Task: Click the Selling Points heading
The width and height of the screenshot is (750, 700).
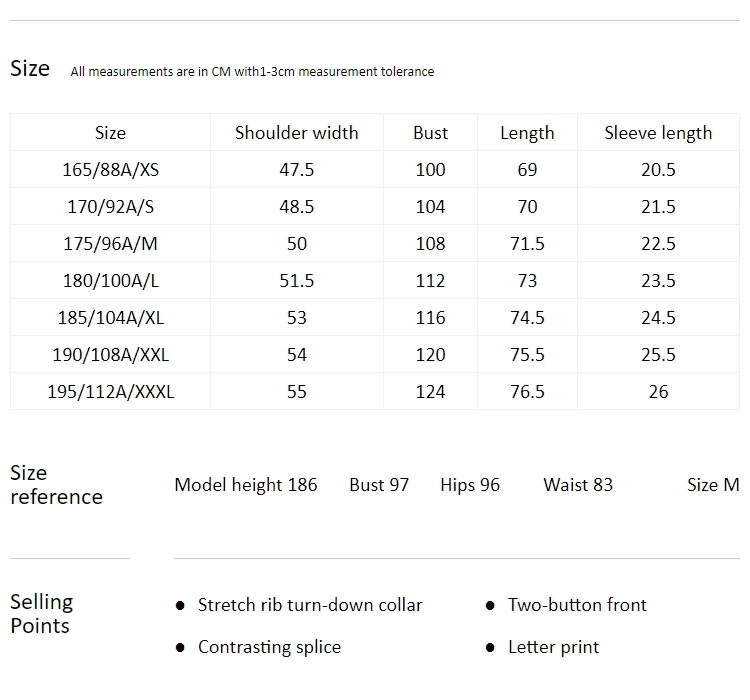Action: click(42, 613)
